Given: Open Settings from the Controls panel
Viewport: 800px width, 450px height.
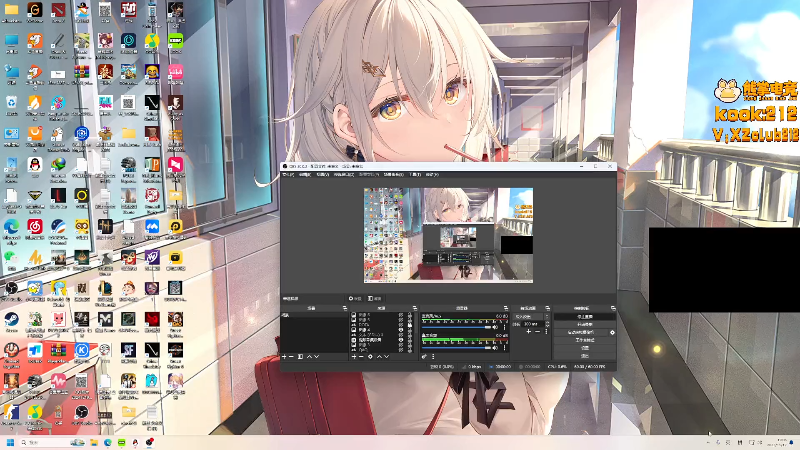Looking at the screenshot, I should point(585,348).
